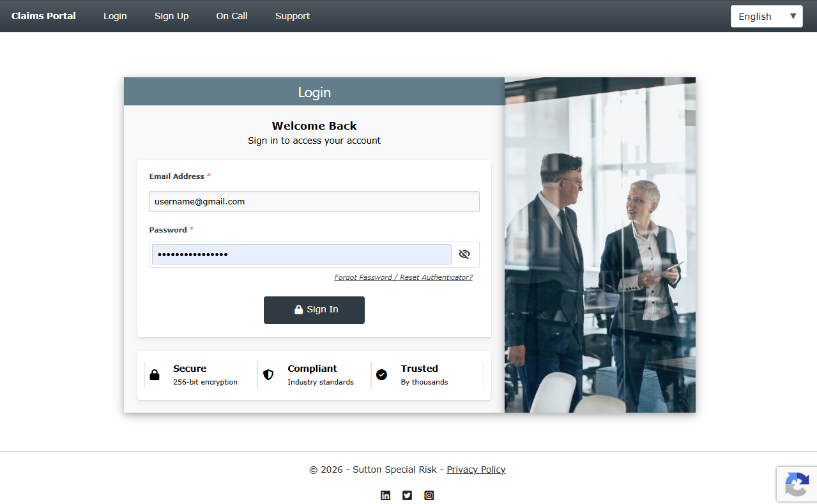817x504 pixels.
Task: Click the "Welcome Back" heading
Action: (x=314, y=126)
